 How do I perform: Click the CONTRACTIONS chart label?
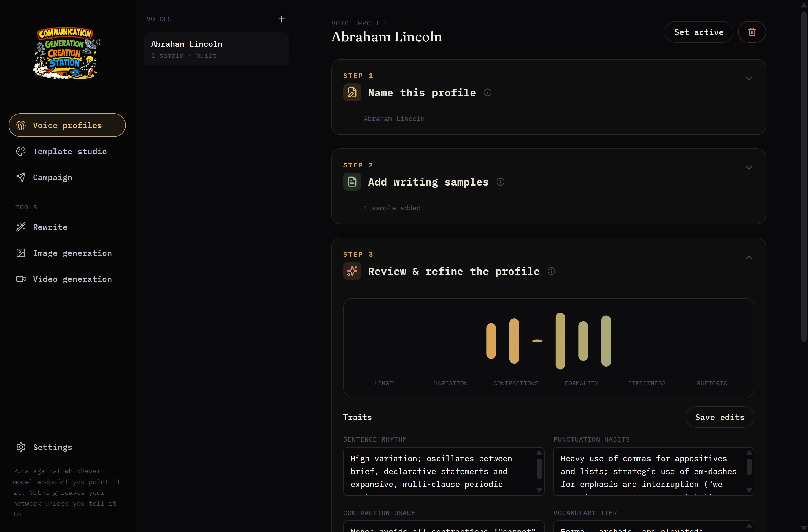click(x=516, y=383)
